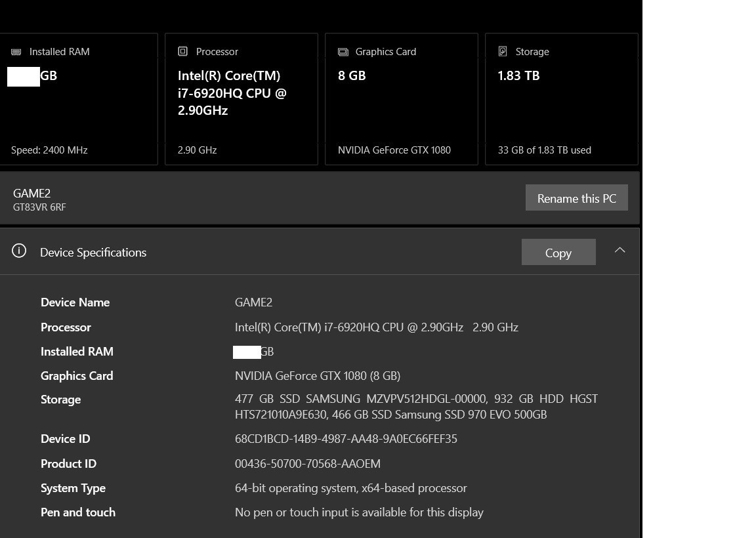The width and height of the screenshot is (756, 538).
Task: Click the Rename this PC button
Action: point(577,197)
